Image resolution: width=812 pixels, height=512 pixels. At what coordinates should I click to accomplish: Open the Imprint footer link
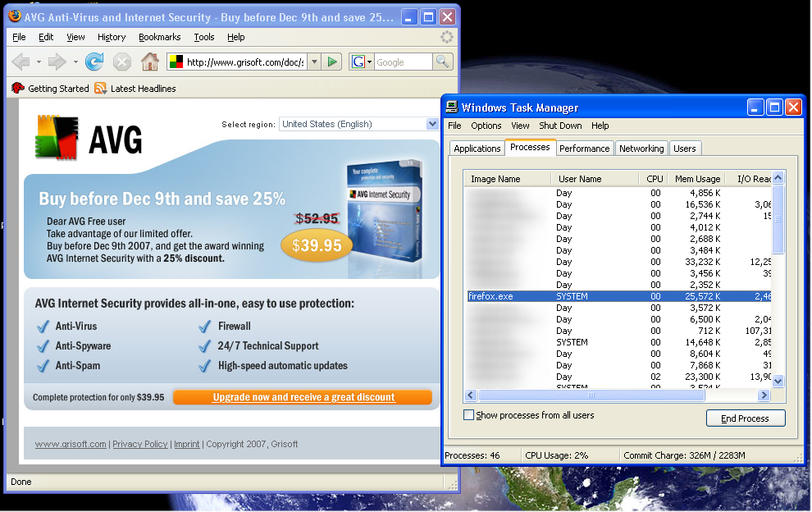(x=186, y=444)
